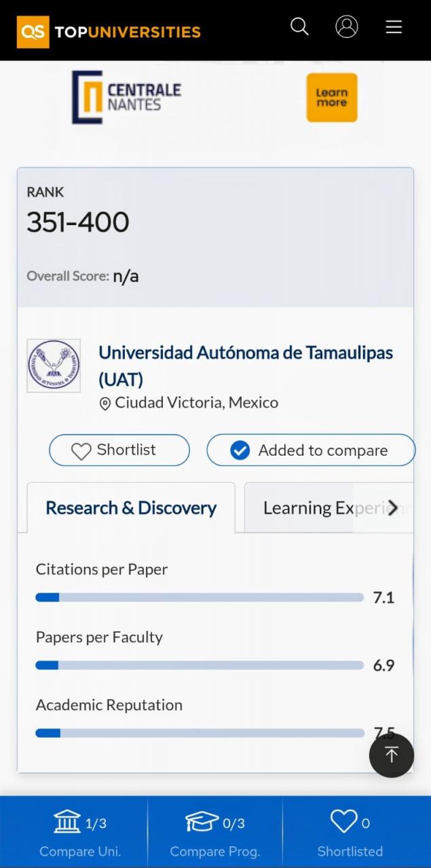Toggle Shortlist heart for UAT

point(119,450)
